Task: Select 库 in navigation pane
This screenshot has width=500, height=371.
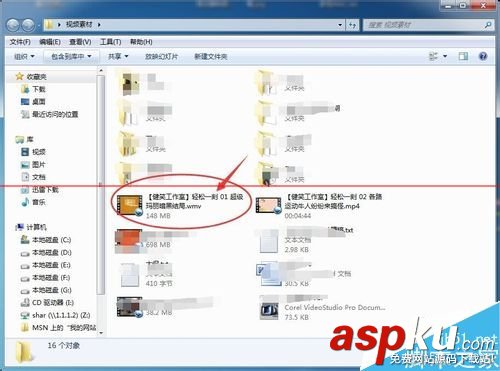Action: point(25,139)
